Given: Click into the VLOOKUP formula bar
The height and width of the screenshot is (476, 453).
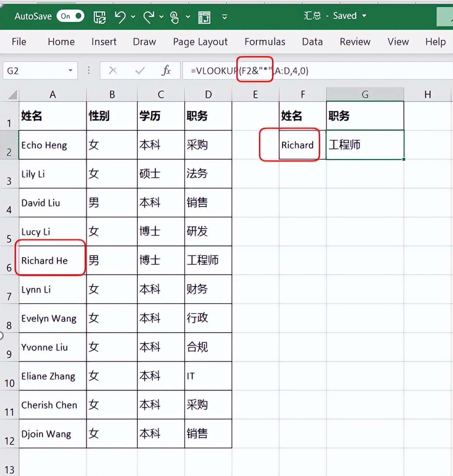Looking at the screenshot, I should 317,71.
